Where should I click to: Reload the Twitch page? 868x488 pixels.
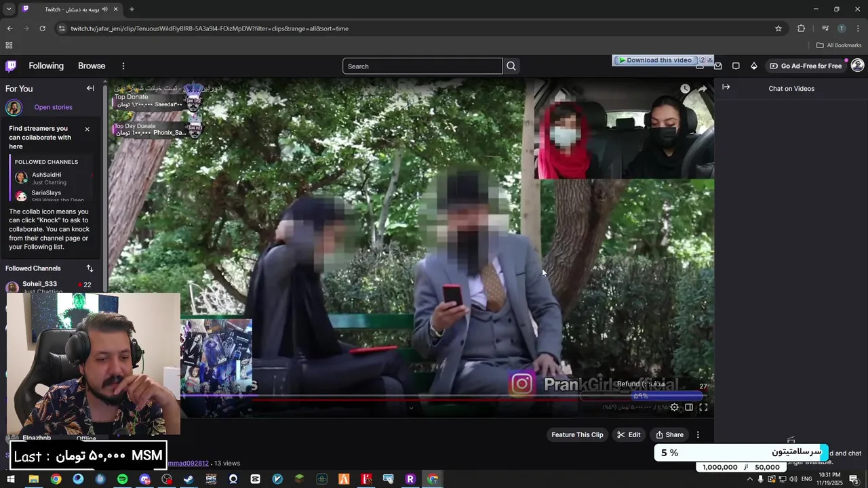(x=42, y=28)
